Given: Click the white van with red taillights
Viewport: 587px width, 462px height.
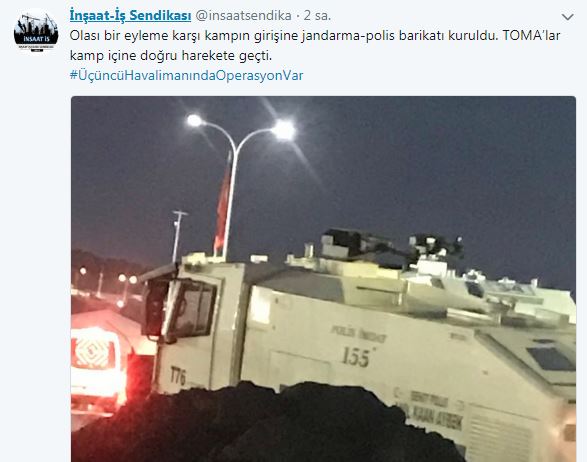Looking at the screenshot, I should coord(99,369).
